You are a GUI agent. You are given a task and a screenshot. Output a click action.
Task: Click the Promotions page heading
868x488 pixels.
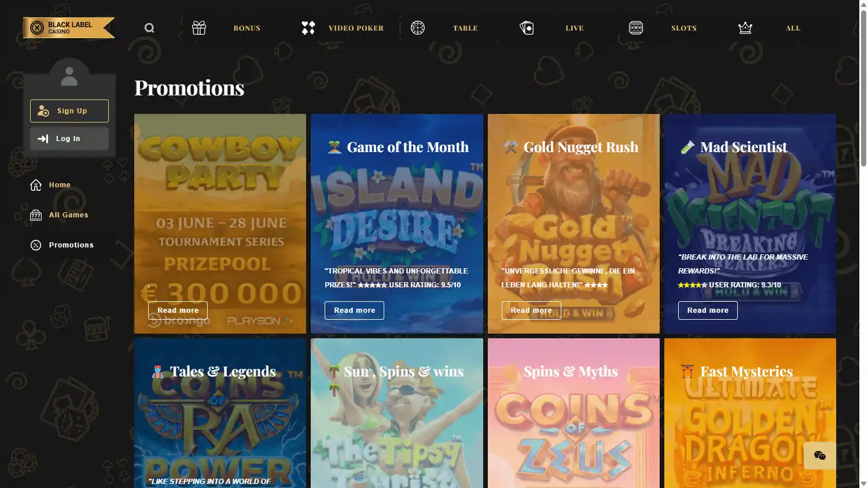(x=189, y=88)
